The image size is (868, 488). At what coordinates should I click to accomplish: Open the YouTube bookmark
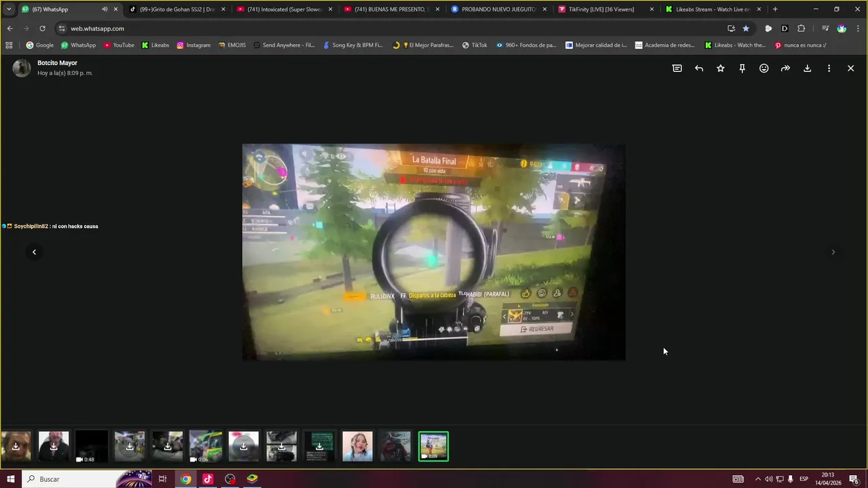(x=119, y=45)
